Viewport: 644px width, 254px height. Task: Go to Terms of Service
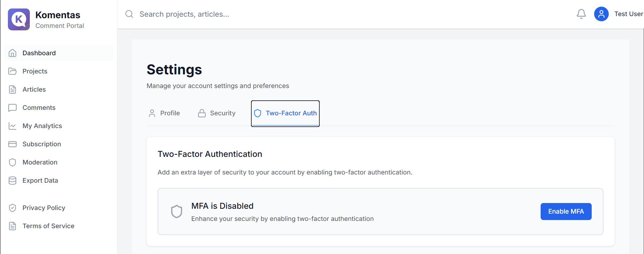pos(48,226)
